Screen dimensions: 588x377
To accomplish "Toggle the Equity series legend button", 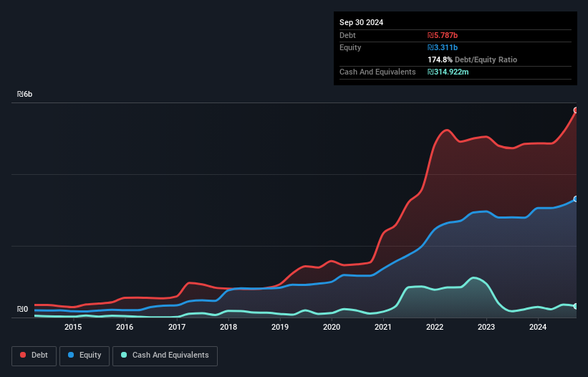I will click(85, 355).
